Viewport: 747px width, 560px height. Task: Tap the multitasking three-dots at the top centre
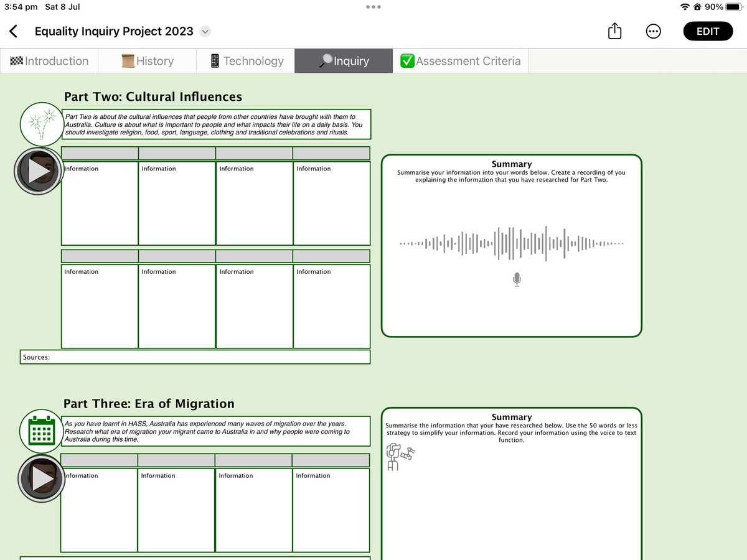point(374,7)
